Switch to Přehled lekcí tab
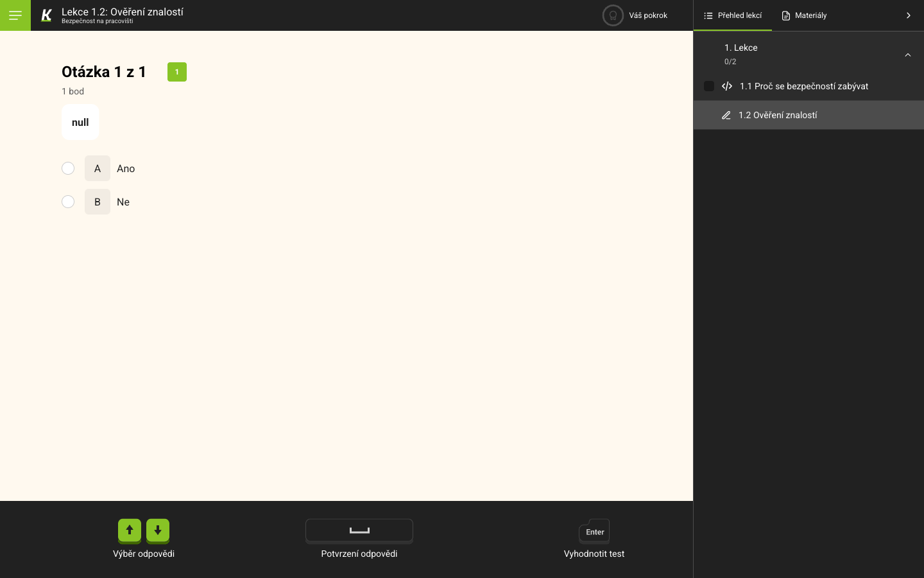This screenshot has height=578, width=924. tap(733, 15)
